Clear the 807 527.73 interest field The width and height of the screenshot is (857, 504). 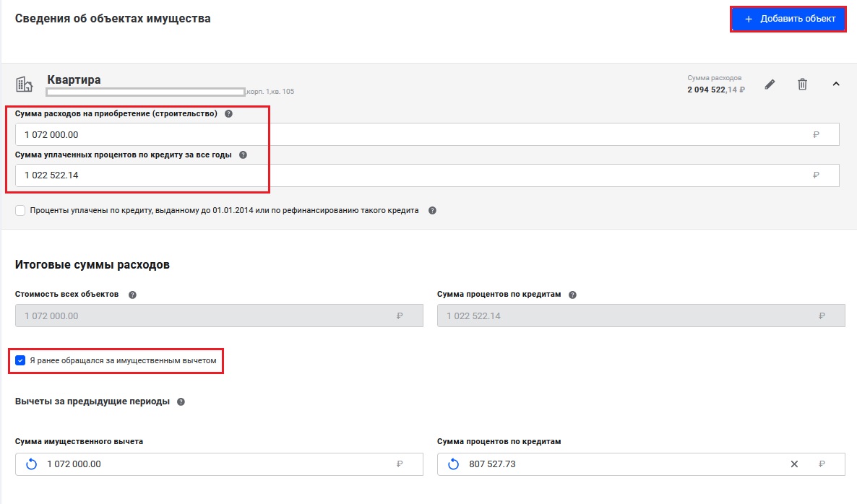(794, 464)
